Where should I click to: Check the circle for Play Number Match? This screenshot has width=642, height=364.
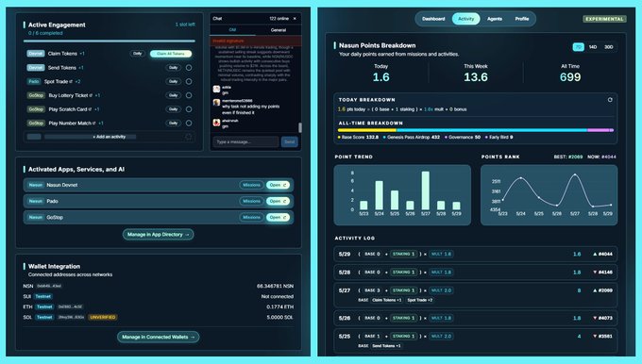pos(189,124)
